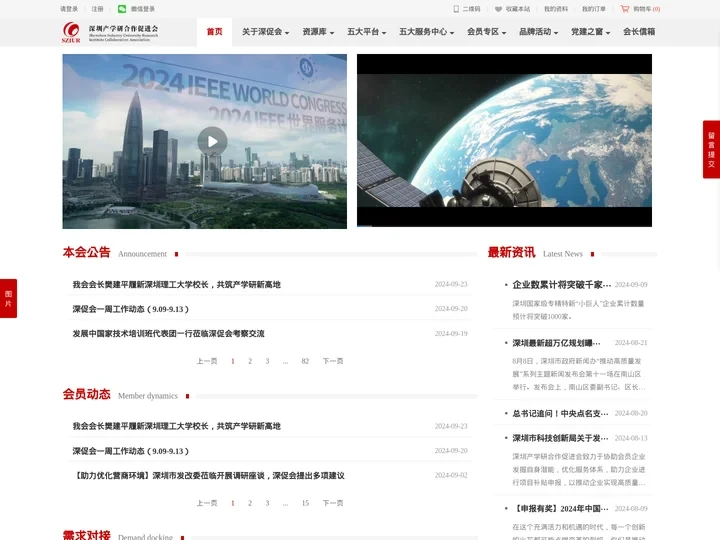Click the WeChat login icon

click(122, 9)
